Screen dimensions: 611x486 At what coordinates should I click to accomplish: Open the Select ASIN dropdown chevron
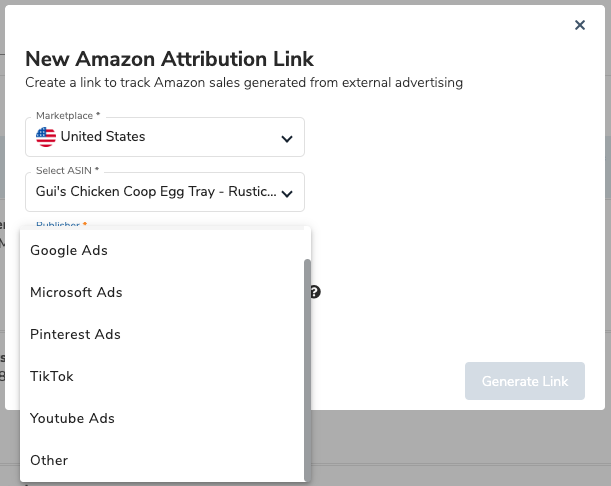(x=287, y=193)
